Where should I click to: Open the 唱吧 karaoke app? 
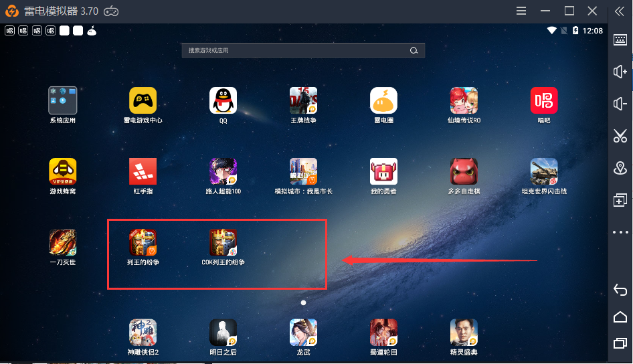[544, 101]
